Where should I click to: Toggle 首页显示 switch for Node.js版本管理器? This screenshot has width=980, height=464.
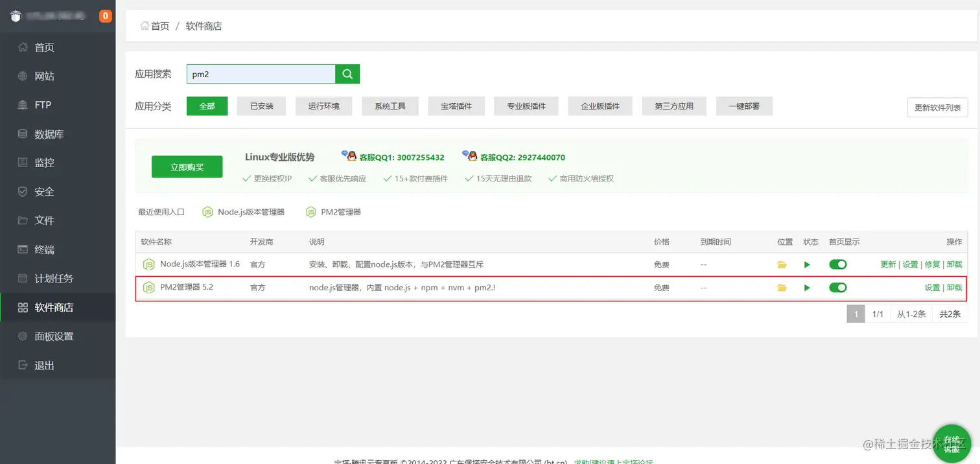pyautogui.click(x=838, y=264)
